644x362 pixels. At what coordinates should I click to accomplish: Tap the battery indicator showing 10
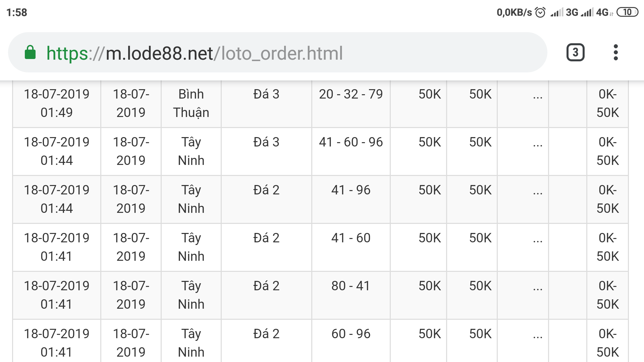point(628,12)
